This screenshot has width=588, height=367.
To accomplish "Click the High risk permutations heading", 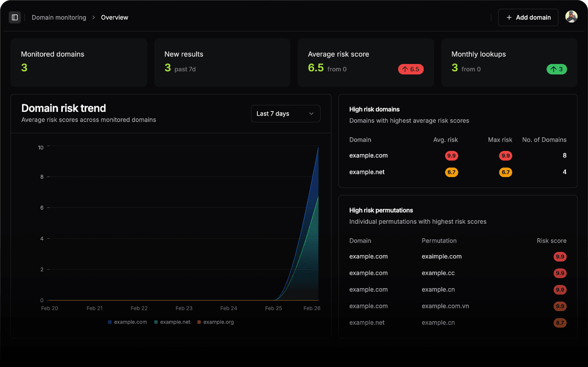I will [x=381, y=210].
